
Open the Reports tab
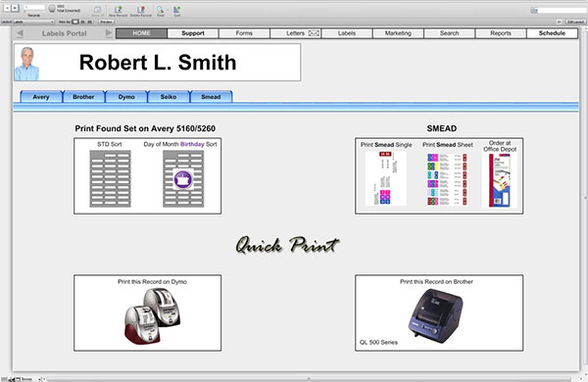tap(501, 33)
